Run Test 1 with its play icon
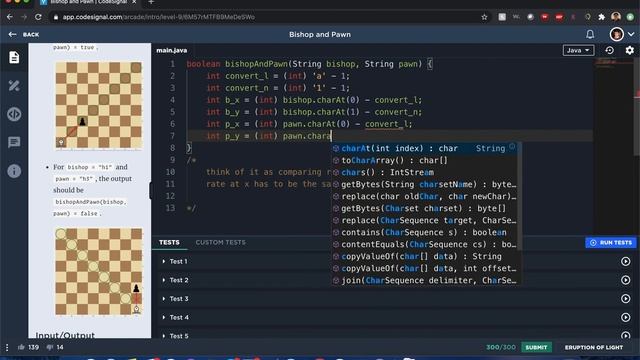The width and height of the screenshot is (640, 360). [x=625, y=261]
